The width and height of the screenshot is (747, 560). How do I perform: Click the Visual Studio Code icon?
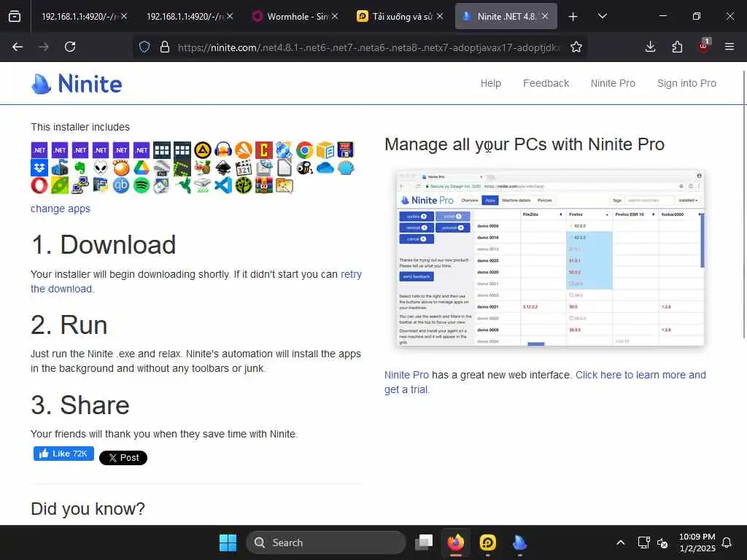223,186
